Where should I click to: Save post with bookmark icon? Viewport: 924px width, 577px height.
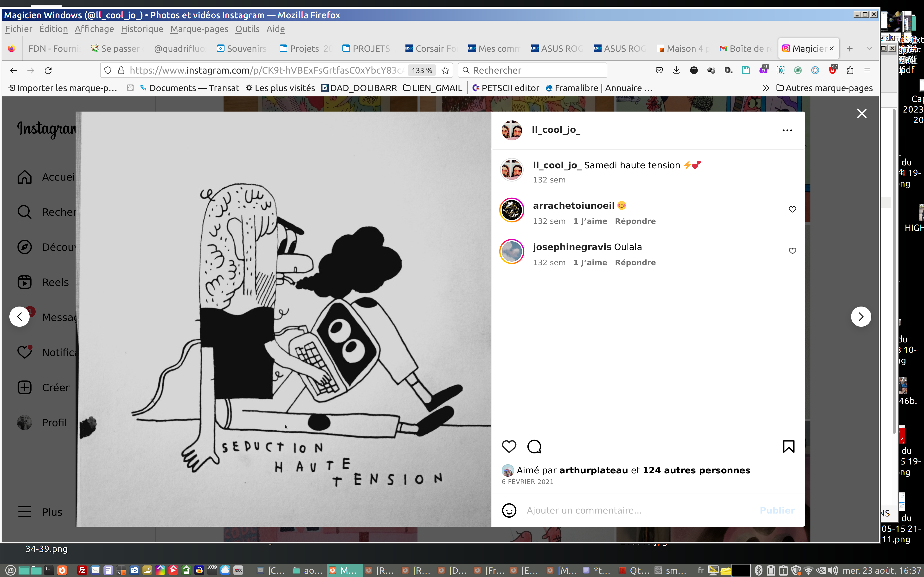coord(789,446)
